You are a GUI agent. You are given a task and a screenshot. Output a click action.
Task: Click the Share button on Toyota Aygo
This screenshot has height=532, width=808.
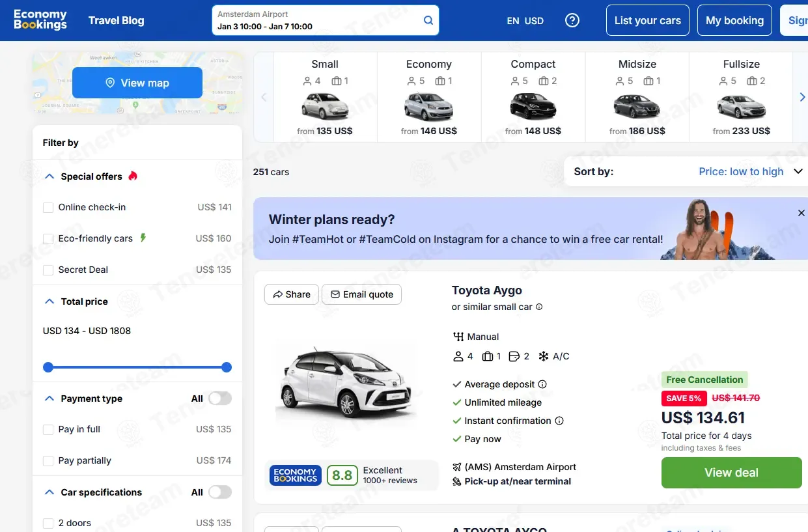point(292,294)
